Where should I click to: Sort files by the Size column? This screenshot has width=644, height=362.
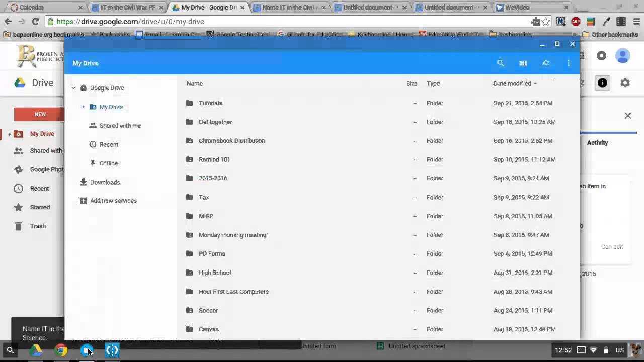pyautogui.click(x=412, y=84)
